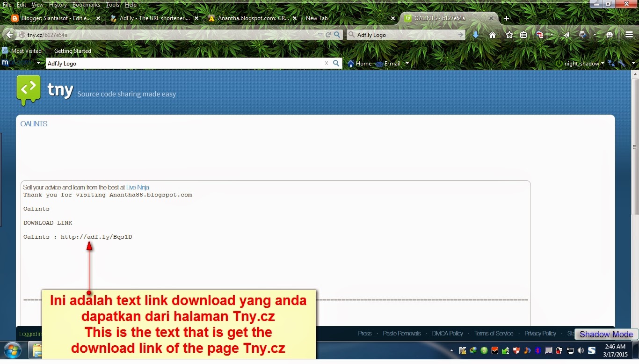Expand the PDF icon dropdown arrow
Image resolution: width=639 pixels, height=364 pixels.
point(552,35)
